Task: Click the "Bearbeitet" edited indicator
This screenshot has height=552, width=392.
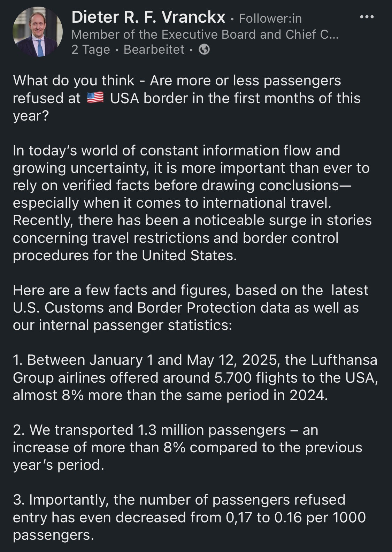Action: pos(154,49)
